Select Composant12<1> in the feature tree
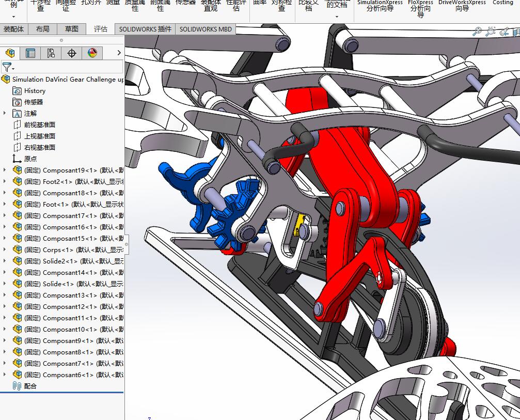The width and height of the screenshot is (520, 420). pos(68,306)
